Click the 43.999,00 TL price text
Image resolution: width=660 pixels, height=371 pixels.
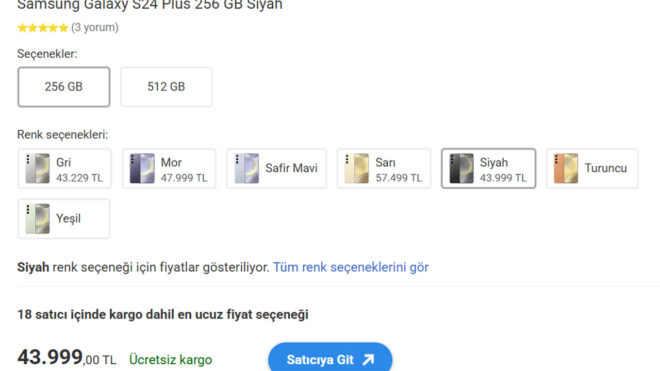[67, 358]
